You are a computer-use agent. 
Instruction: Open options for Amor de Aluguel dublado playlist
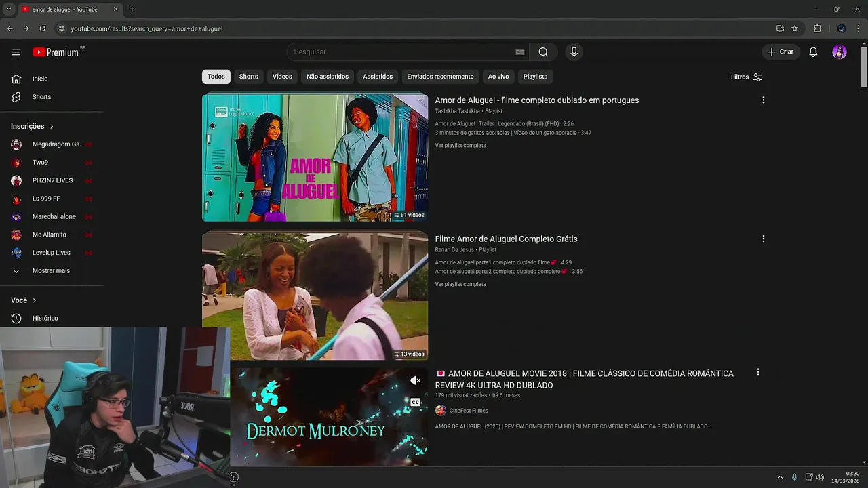point(763,100)
